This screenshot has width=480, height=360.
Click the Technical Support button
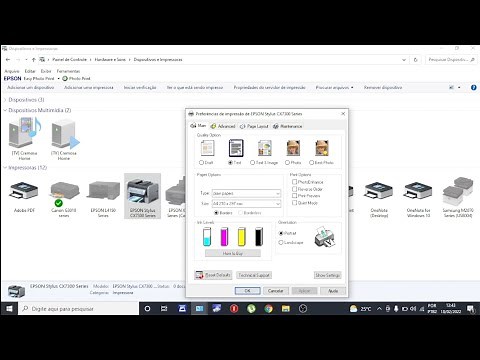click(254, 275)
